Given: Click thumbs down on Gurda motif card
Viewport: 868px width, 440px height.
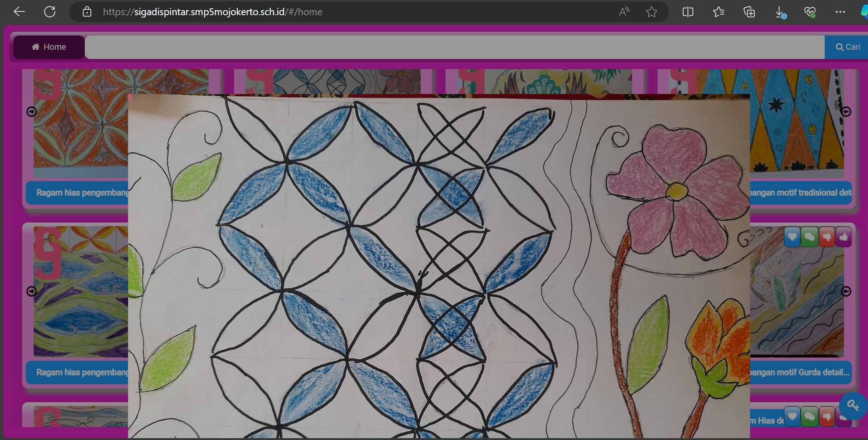Looking at the screenshot, I should [827, 237].
